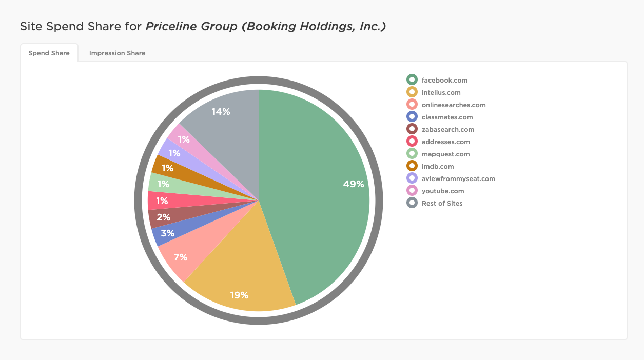Click the intelius.com legend label text
Viewport: 644px width, 361px height.
[440, 92]
